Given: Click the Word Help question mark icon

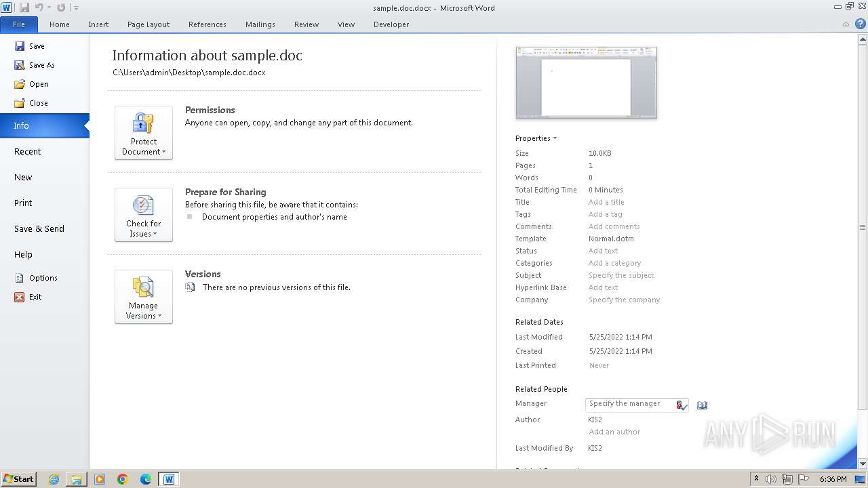Looking at the screenshot, I should pos(861,24).
